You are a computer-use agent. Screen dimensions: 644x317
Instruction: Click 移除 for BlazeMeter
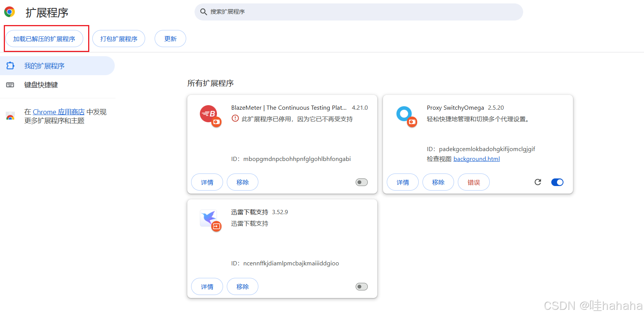tap(242, 182)
